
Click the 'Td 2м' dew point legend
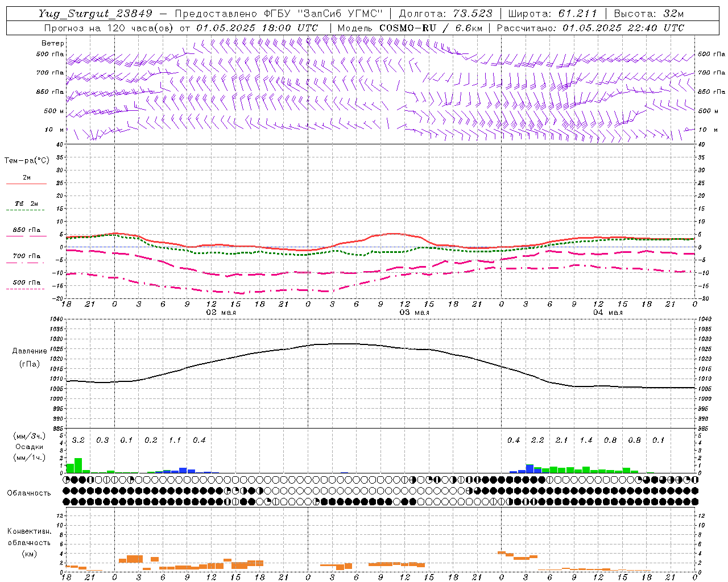26,203
